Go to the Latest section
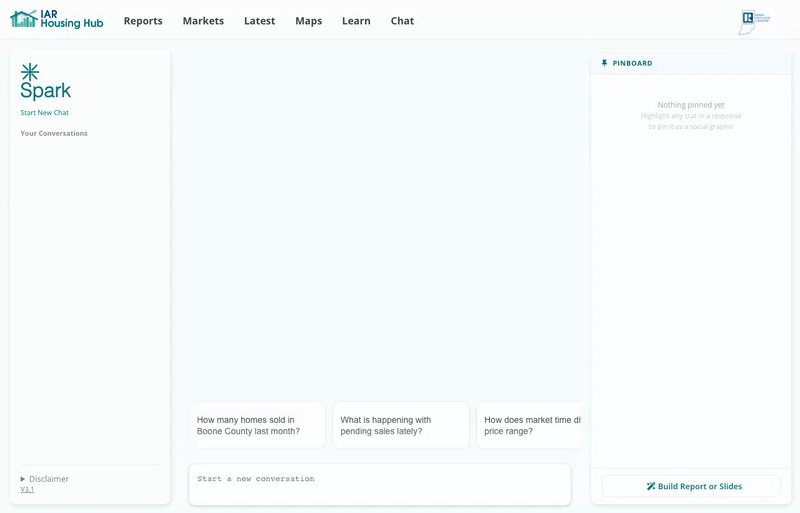800x513 pixels. click(259, 21)
